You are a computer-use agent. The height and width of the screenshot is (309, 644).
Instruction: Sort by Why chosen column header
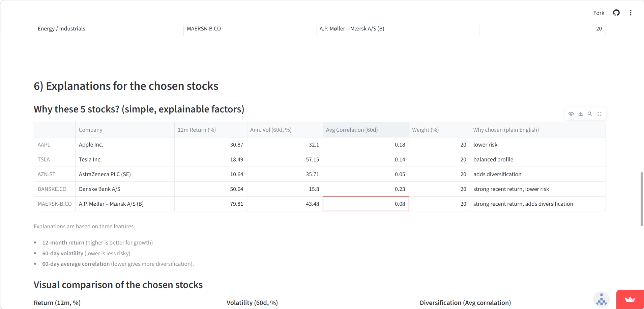(x=538, y=130)
